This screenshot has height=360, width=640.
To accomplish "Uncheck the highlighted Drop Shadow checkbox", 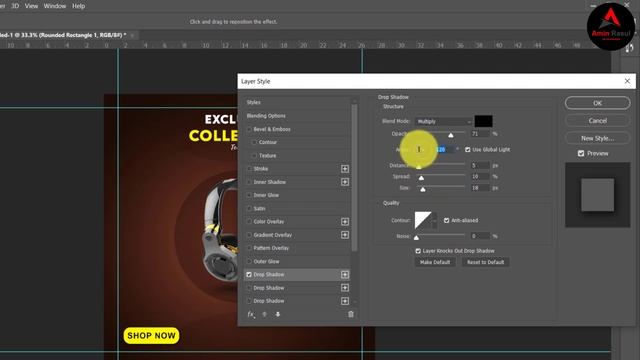I will (249, 275).
